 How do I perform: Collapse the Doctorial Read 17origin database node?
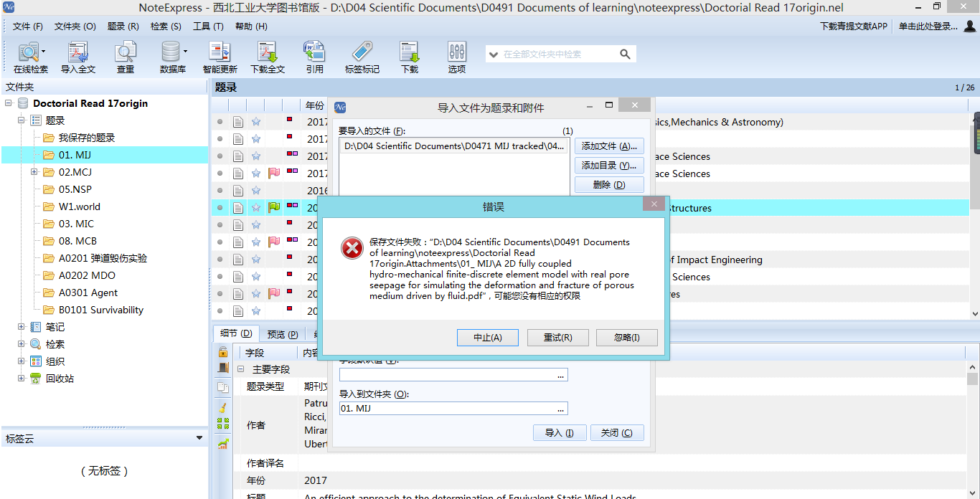[9, 103]
